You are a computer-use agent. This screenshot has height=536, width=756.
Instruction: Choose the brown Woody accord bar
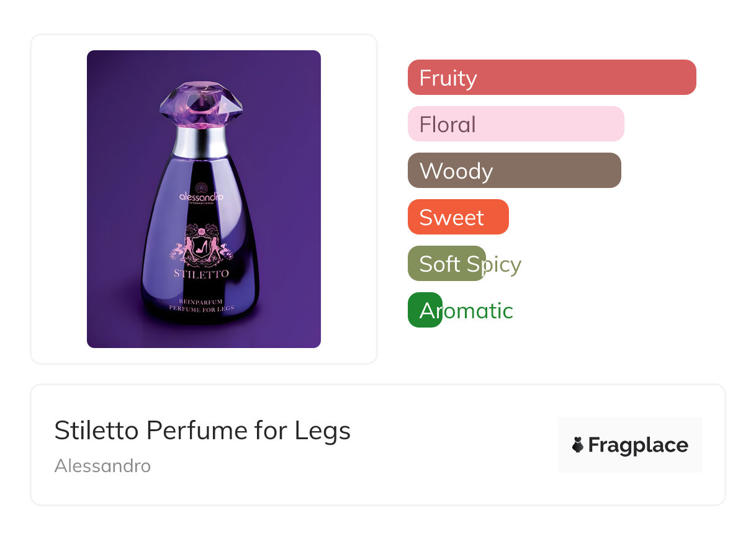(x=514, y=171)
